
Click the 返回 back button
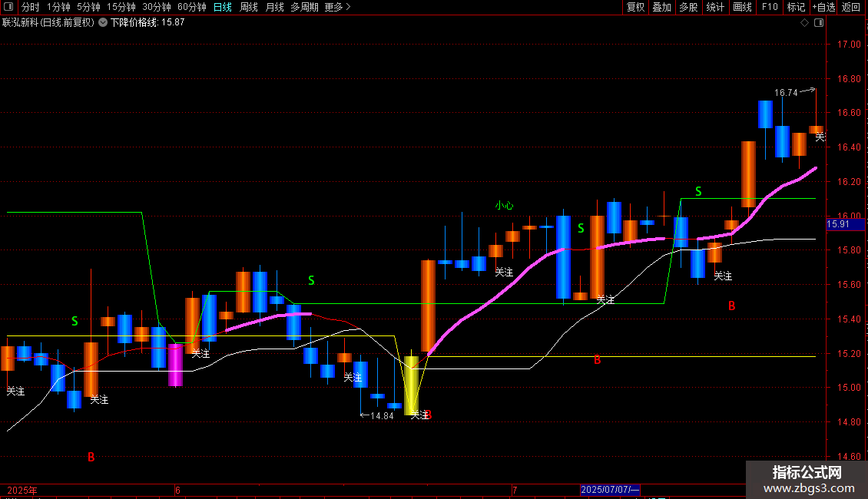tap(851, 7)
